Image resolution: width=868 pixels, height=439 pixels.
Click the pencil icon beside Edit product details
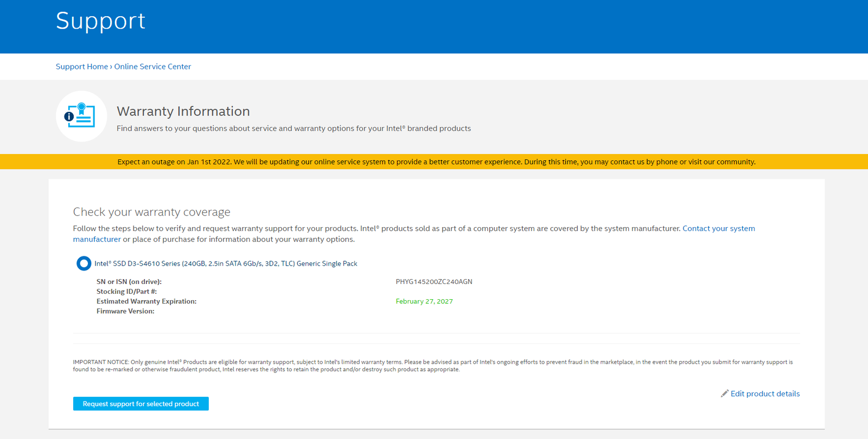click(724, 393)
